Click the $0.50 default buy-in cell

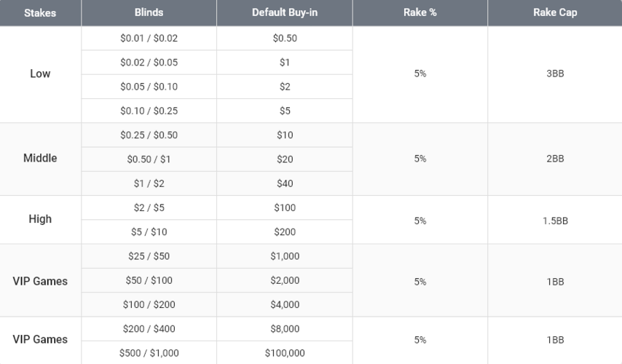285,38
